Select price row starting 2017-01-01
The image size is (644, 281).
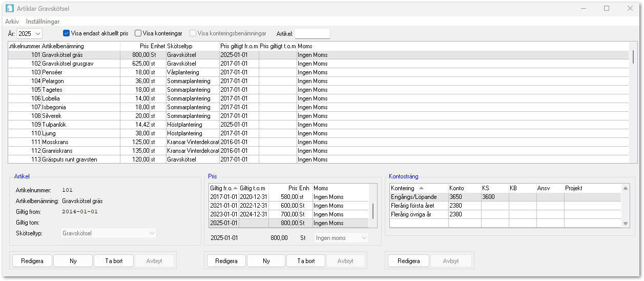click(289, 197)
